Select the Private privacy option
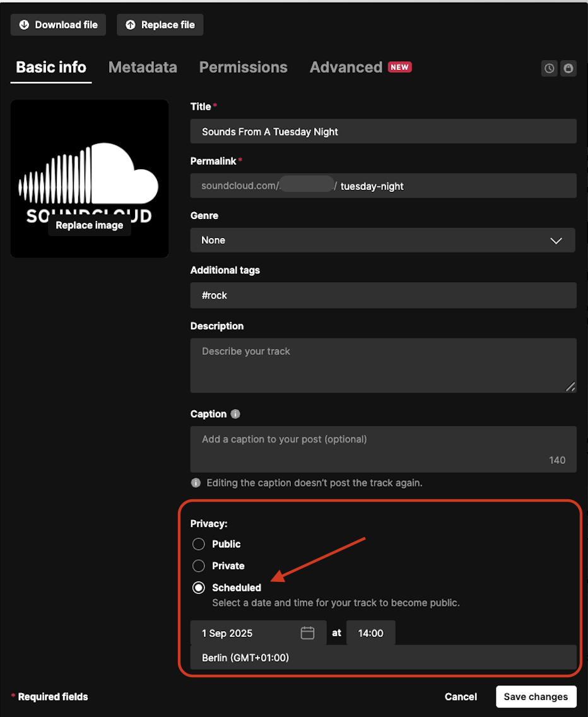Screen dimensions: 588x717 [199, 566]
